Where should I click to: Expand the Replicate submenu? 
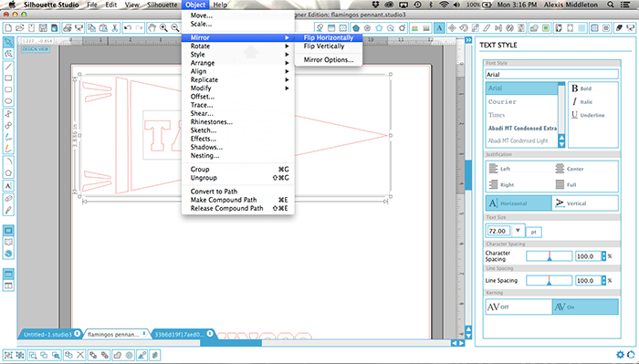pos(238,79)
